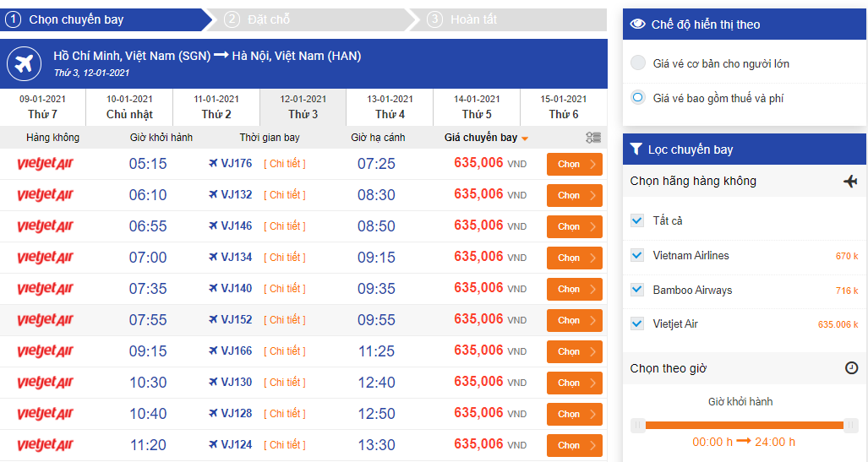868x462 pixels.
Task: Click step 3 Hoàn tất
Action: (x=510, y=19)
